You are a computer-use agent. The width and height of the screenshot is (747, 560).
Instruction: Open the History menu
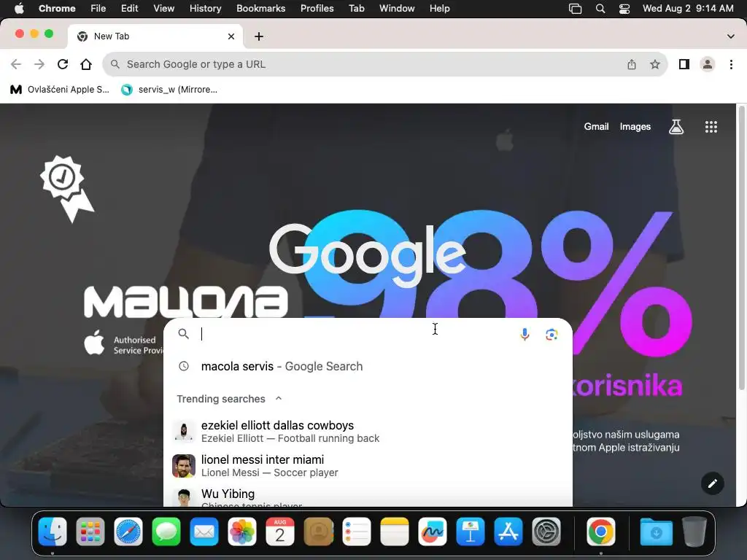[205, 9]
